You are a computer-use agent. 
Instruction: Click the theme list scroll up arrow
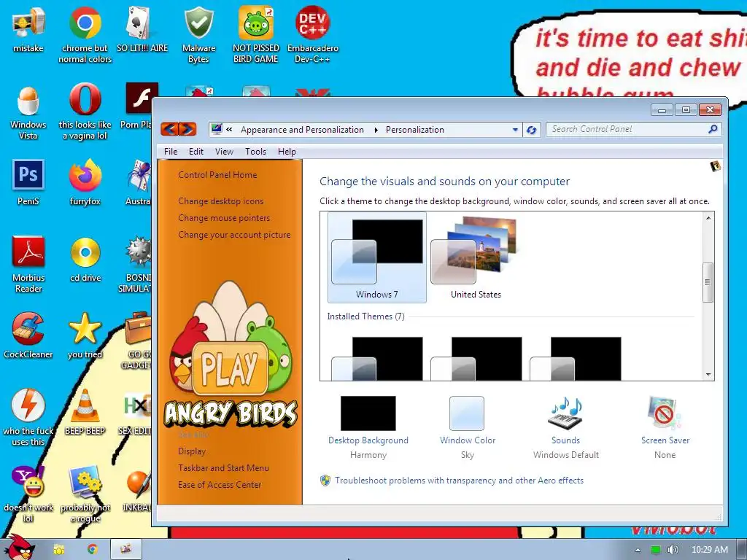click(x=708, y=218)
